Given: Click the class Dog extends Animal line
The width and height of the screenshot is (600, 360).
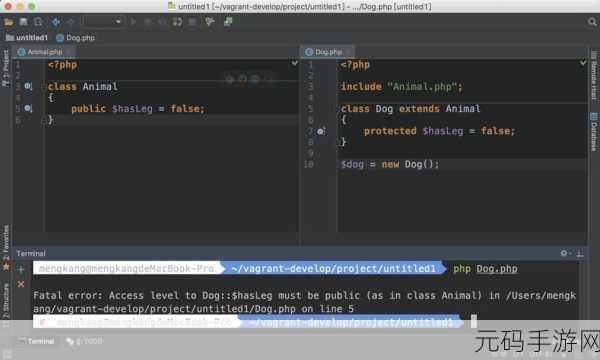Looking at the screenshot, I should click(410, 109).
